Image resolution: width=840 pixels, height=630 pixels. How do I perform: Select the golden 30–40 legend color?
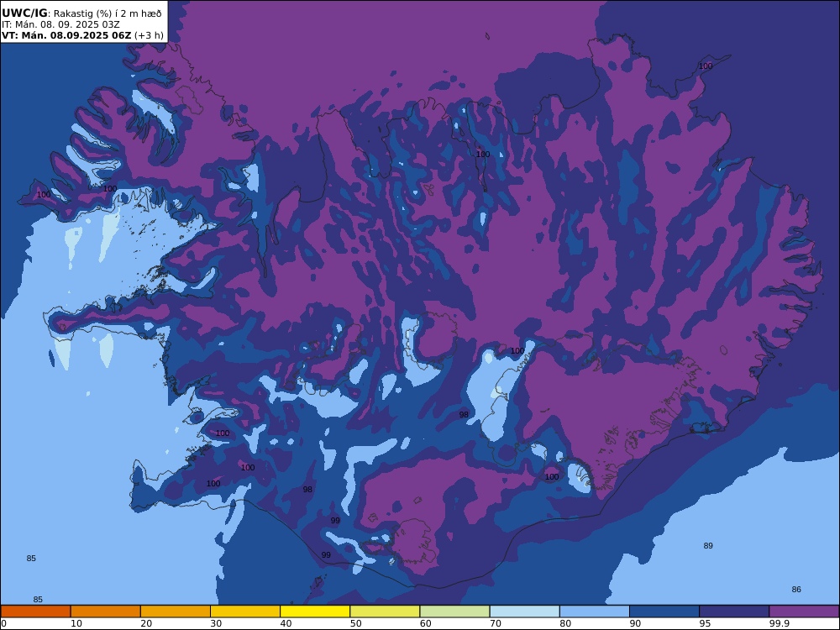[245, 612]
